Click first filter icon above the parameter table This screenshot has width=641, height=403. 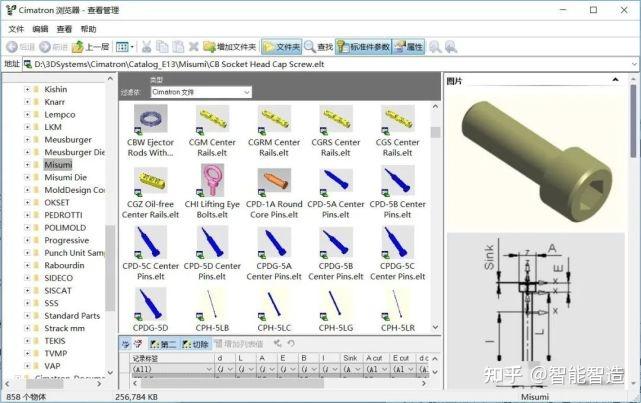[126, 344]
